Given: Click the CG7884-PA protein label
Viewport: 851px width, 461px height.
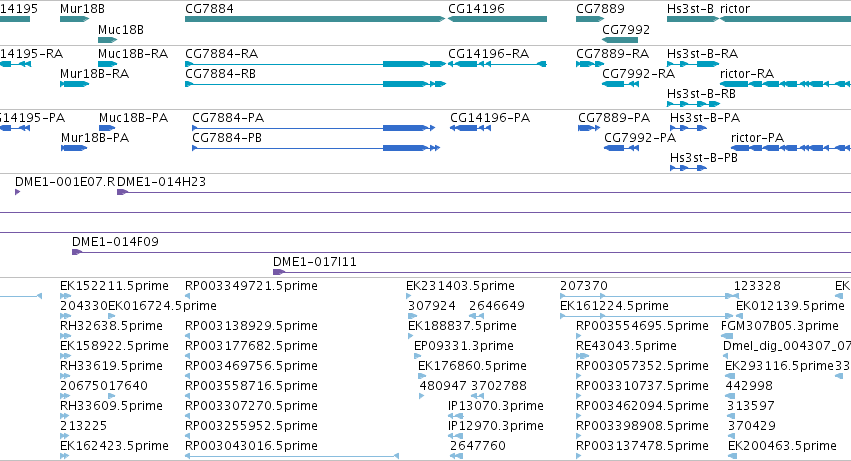Looking at the screenshot, I should (x=228, y=118).
